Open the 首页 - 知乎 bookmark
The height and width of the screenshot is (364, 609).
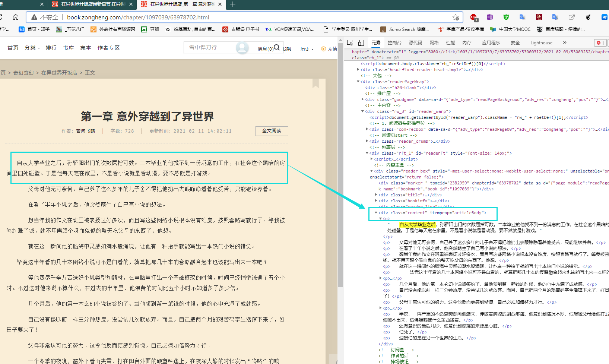(x=34, y=29)
